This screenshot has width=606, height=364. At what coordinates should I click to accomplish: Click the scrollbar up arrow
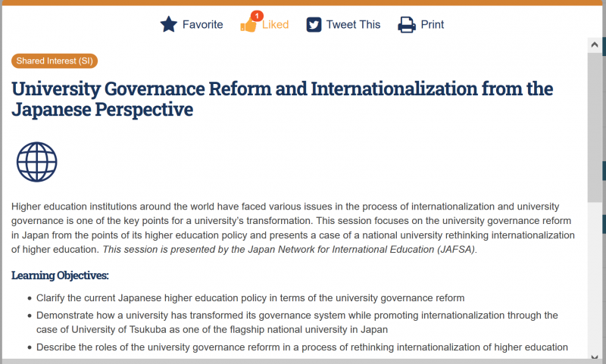595,45
